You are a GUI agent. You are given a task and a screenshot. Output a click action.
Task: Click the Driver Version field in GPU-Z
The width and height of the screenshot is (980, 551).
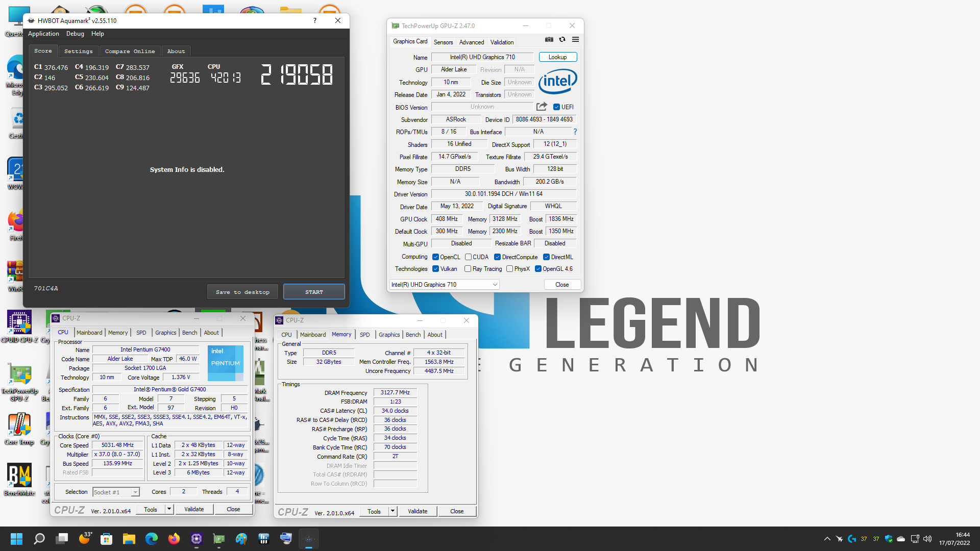pos(504,194)
